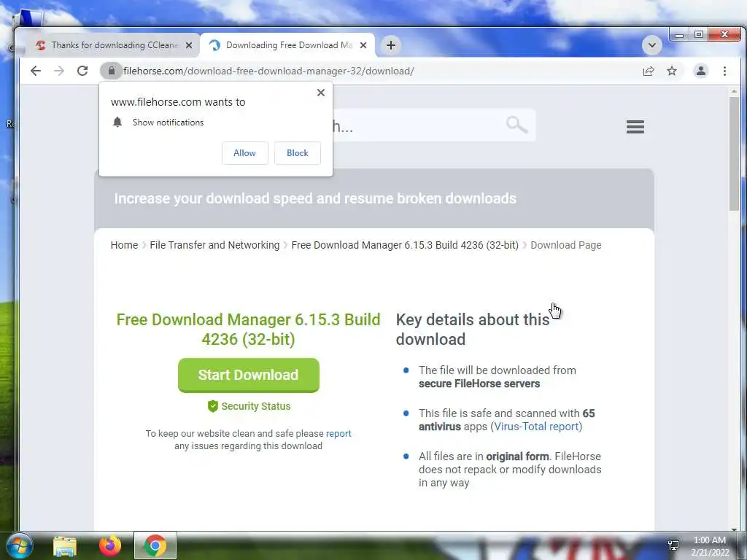Viewport: 747px width, 560px height.
Task: Open File Transfer and Networking breadcrumb
Action: [214, 245]
